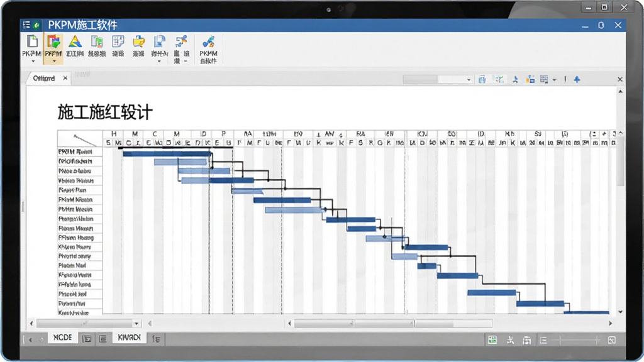The image size is (644, 362).
Task: Click the main vertical scrollbar up arrow
Action: 620,92
